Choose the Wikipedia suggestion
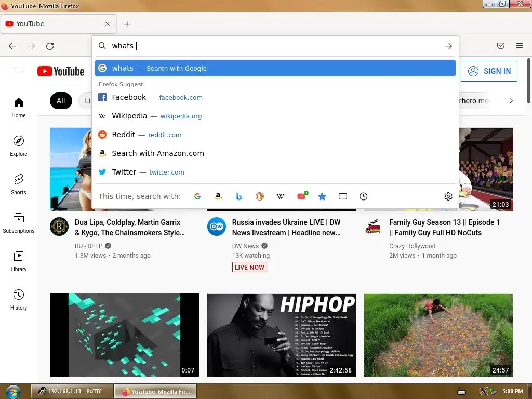 pyautogui.click(x=275, y=116)
